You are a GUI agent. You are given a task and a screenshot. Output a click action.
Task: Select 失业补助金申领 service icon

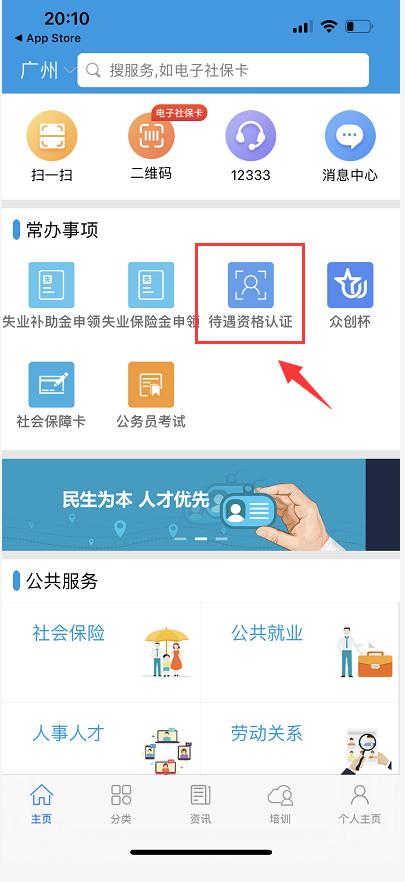click(51, 285)
